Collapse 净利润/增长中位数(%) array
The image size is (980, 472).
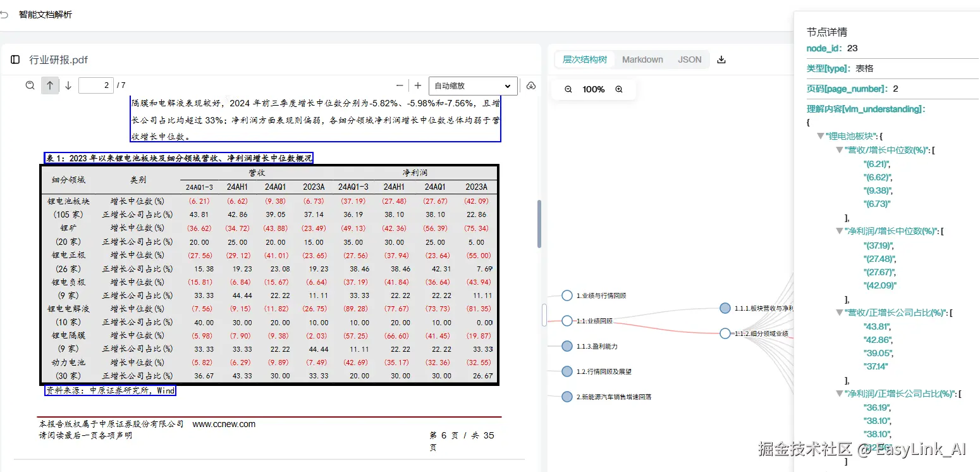point(840,231)
